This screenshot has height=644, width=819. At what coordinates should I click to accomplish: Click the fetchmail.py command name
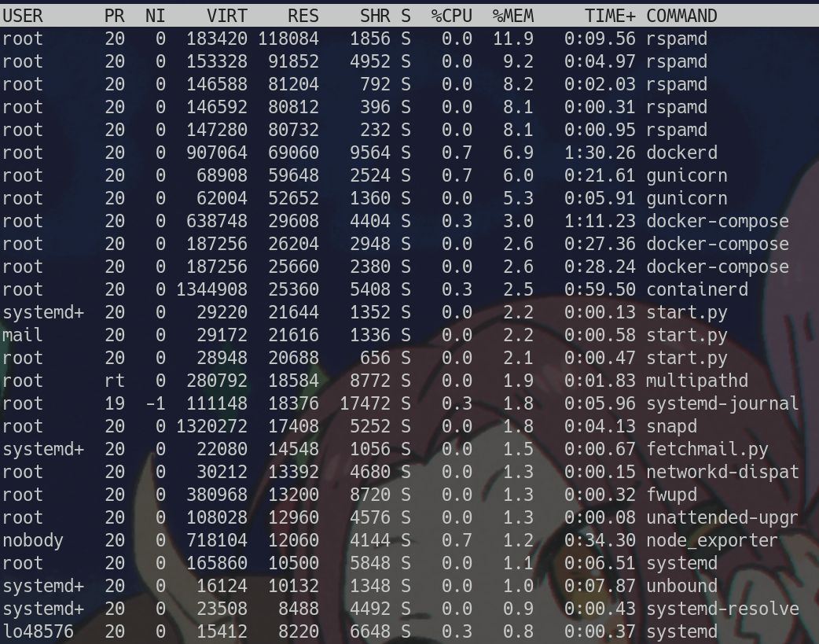coord(707,449)
